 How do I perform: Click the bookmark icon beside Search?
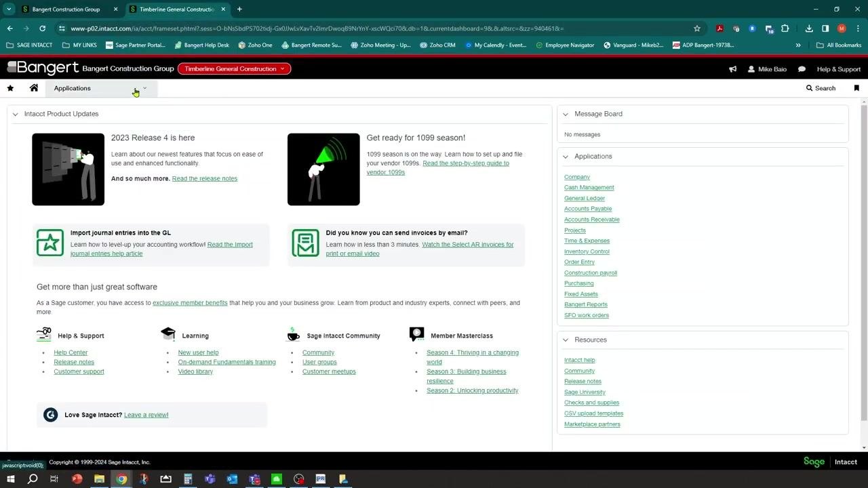click(856, 88)
